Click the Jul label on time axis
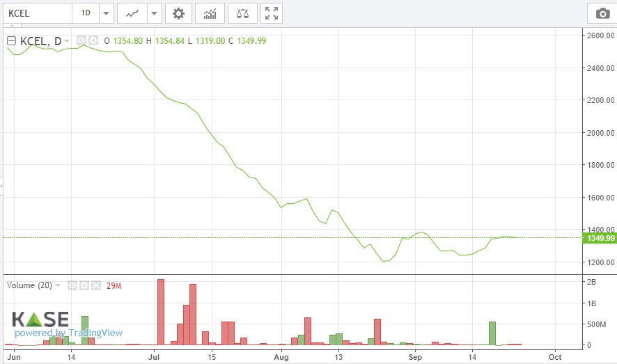This screenshot has width=617, height=364. click(x=154, y=357)
